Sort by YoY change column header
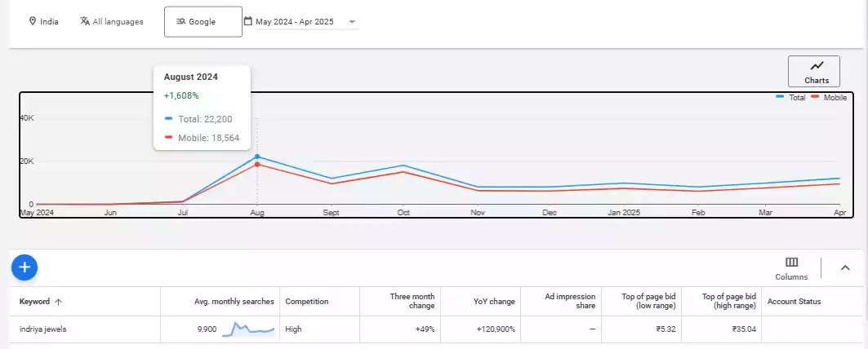This screenshot has height=349, width=868. (496, 302)
